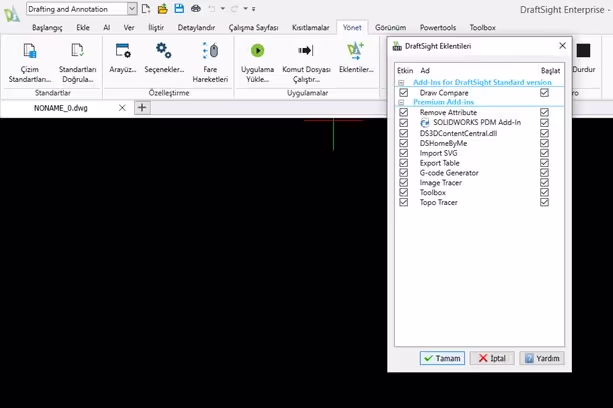The image size is (613, 408).
Task: Select the Topo Tracer add-in name
Action: click(438, 202)
